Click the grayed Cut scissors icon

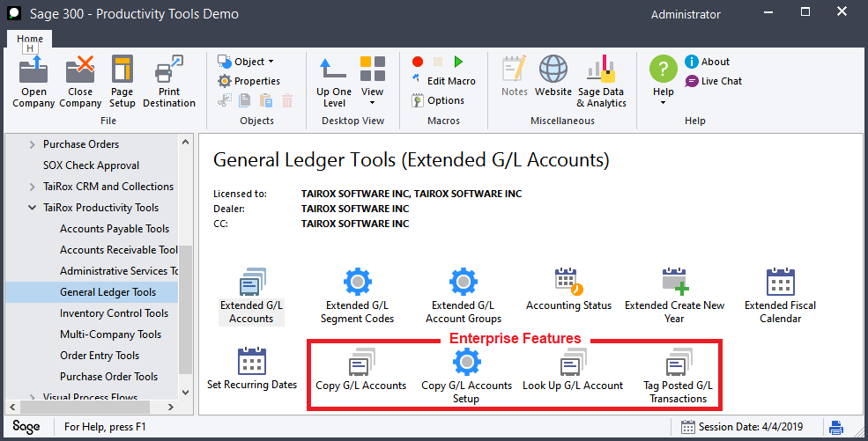[x=224, y=100]
